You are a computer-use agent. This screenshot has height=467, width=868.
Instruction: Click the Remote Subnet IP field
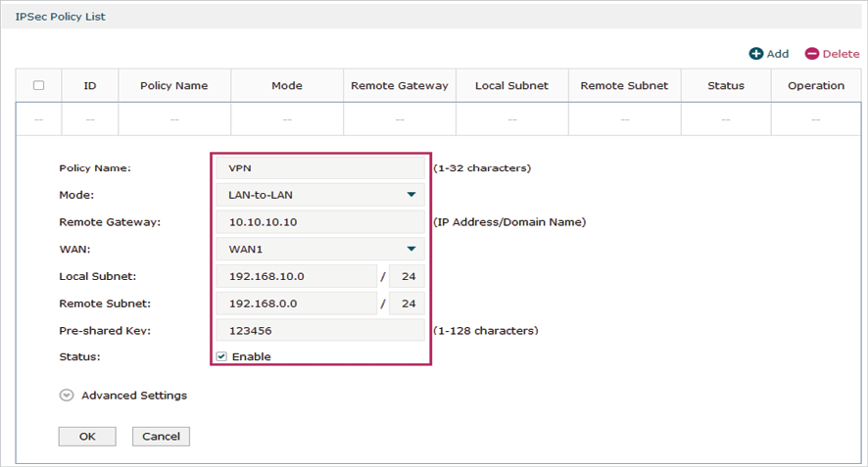297,304
